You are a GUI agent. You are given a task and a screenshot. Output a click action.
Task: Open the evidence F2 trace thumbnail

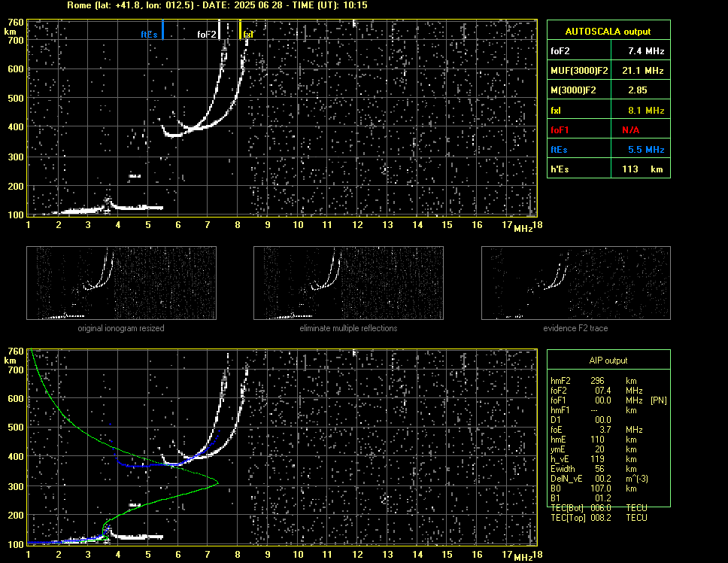click(x=576, y=283)
